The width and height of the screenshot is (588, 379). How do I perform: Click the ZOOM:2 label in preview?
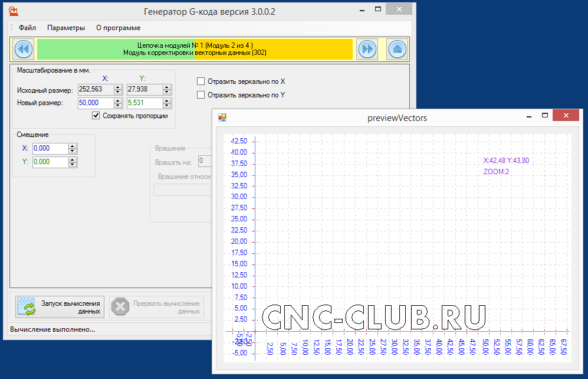point(496,172)
